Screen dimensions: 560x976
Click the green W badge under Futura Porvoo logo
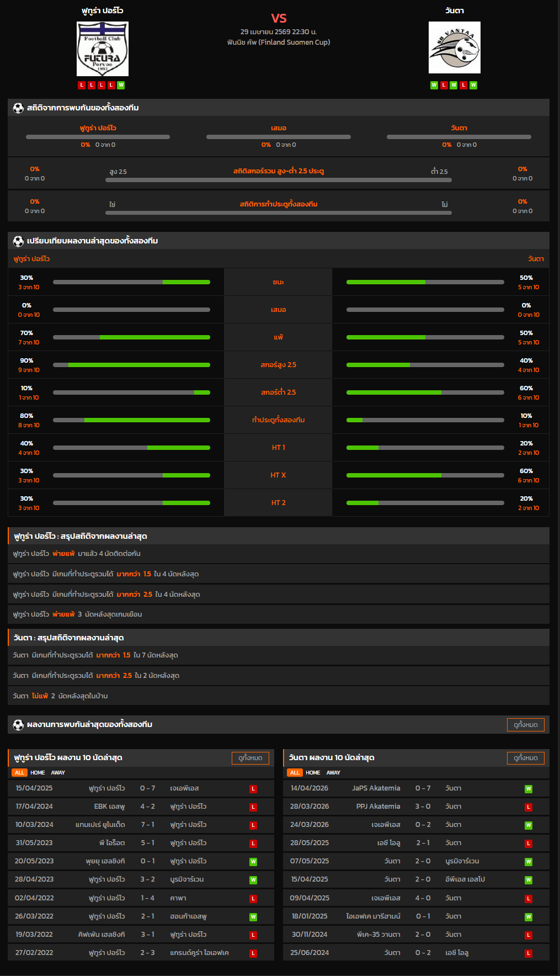(121, 85)
